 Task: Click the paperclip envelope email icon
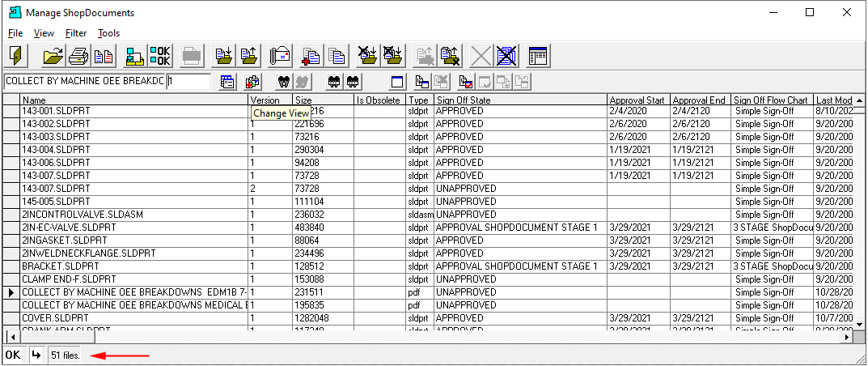coord(280,55)
